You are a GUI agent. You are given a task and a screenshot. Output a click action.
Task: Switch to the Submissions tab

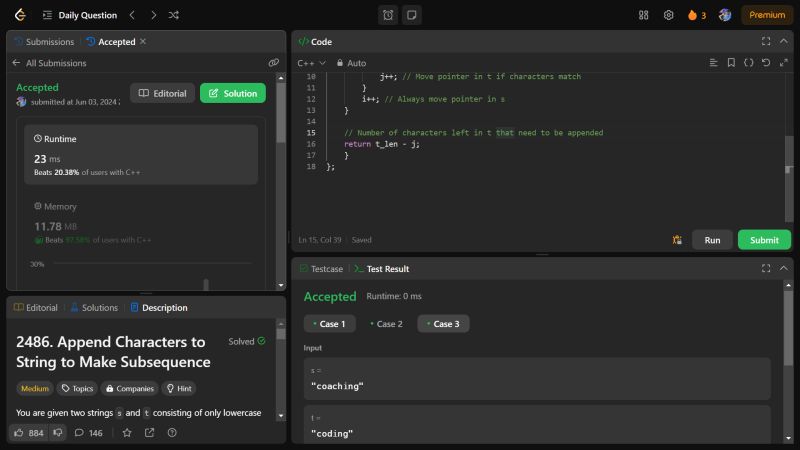pyautogui.click(x=44, y=42)
